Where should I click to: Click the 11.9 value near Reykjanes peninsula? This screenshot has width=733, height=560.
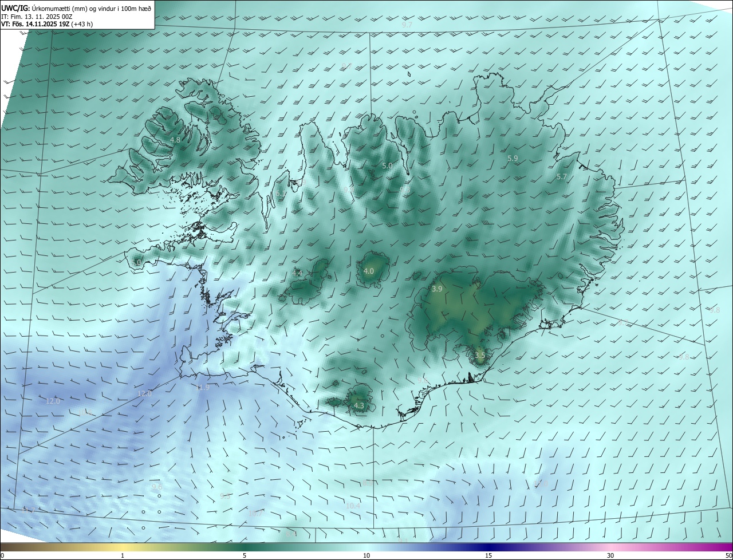coord(203,387)
